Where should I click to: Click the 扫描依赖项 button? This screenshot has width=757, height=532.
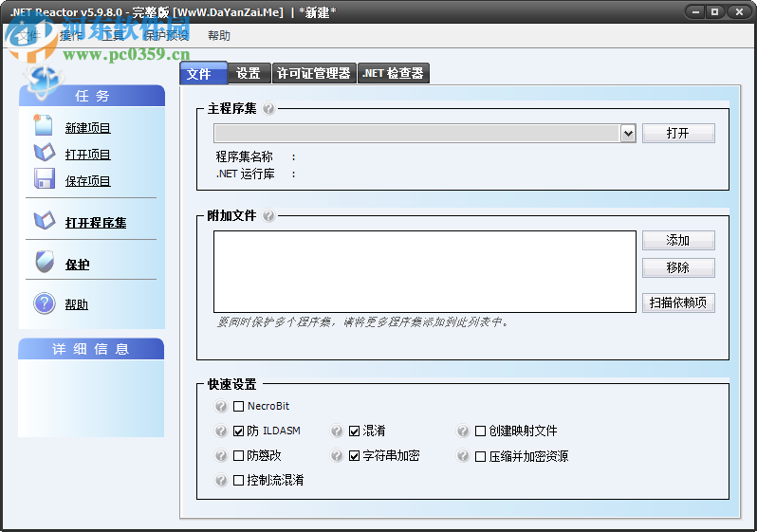click(x=678, y=303)
